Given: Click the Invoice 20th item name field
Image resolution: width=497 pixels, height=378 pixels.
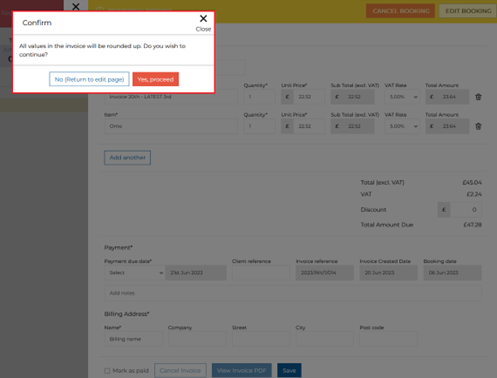Looking at the screenshot, I should [x=171, y=97].
